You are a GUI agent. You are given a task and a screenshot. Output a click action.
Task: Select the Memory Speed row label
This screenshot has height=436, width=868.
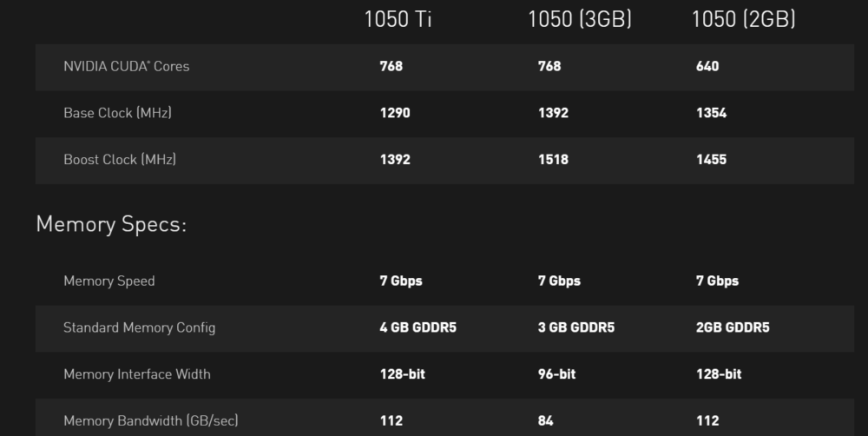pos(109,281)
